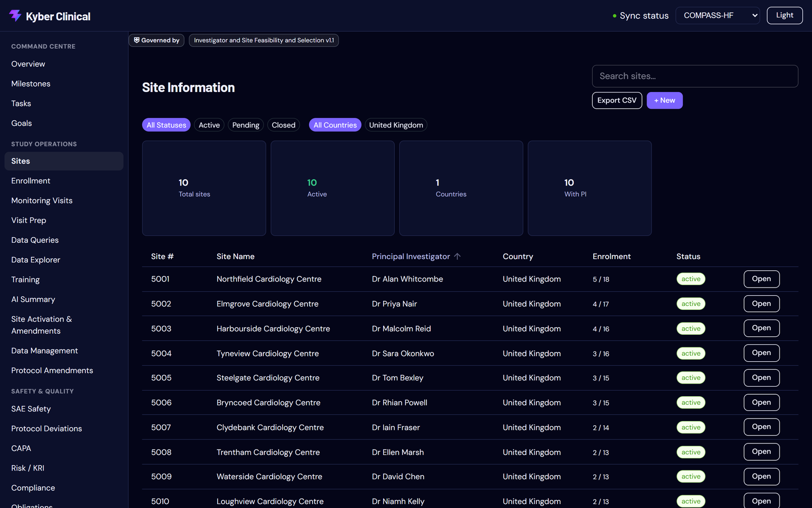Open Risk / KRI page
The height and width of the screenshot is (508, 812).
64,468
